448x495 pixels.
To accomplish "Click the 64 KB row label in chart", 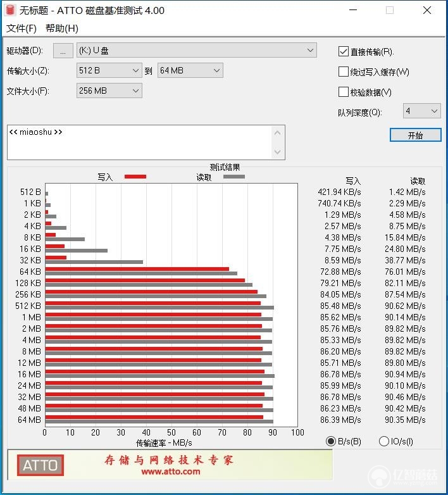I will 30,272.
